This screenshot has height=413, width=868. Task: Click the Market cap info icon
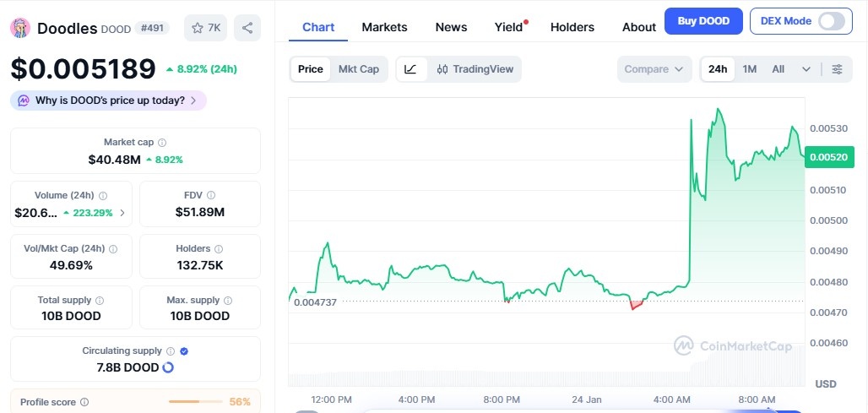tap(162, 143)
